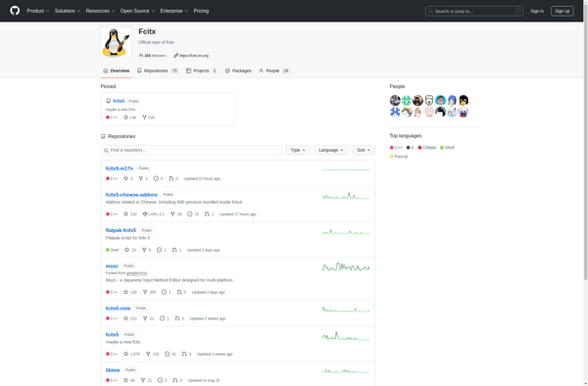Click the Sign up button
This screenshot has height=386, width=588.
[x=563, y=11]
